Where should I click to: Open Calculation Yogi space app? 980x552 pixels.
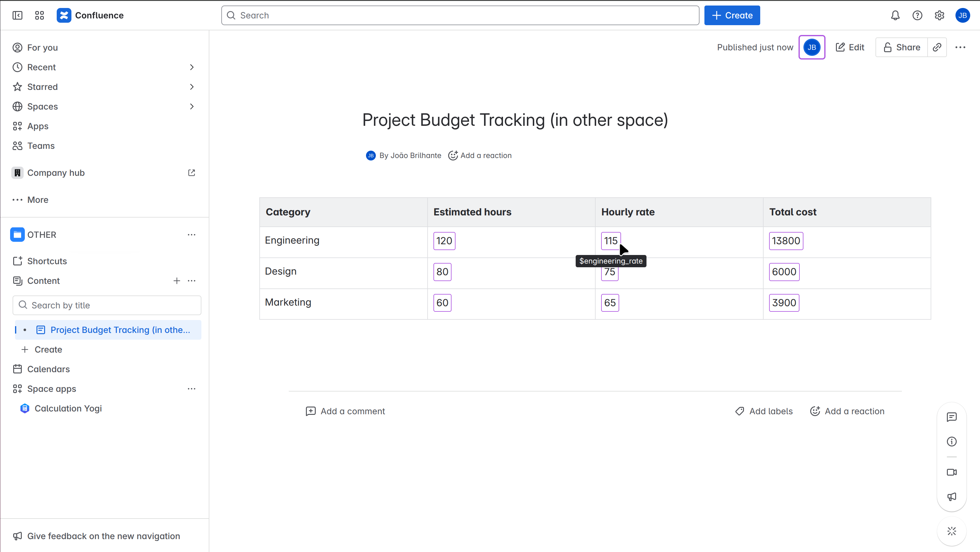click(x=68, y=408)
